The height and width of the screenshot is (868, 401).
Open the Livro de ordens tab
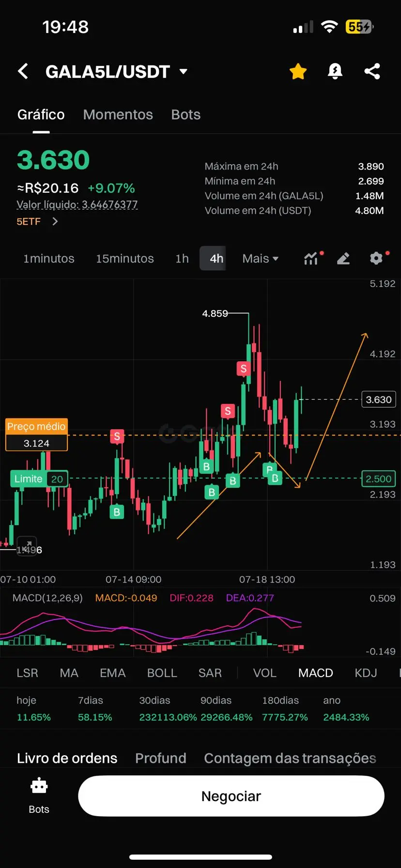click(67, 758)
